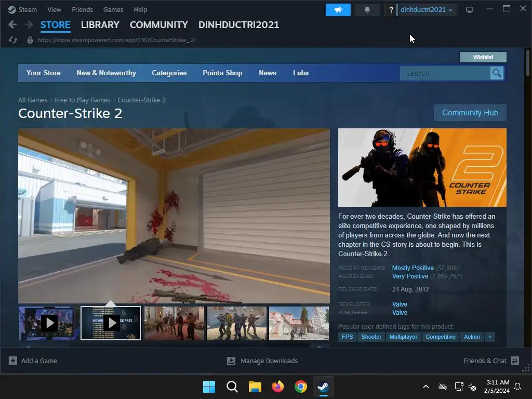Expand the Categories menu
This screenshot has height=399, width=532.
(x=169, y=73)
